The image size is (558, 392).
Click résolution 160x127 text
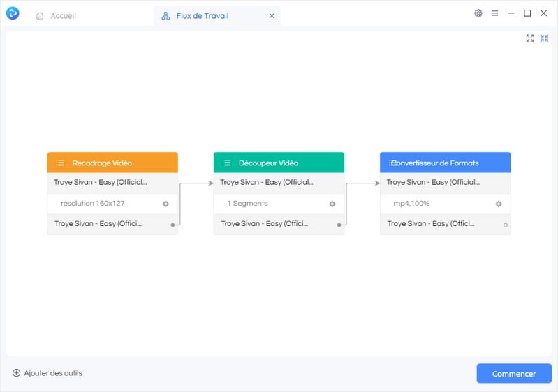click(92, 203)
